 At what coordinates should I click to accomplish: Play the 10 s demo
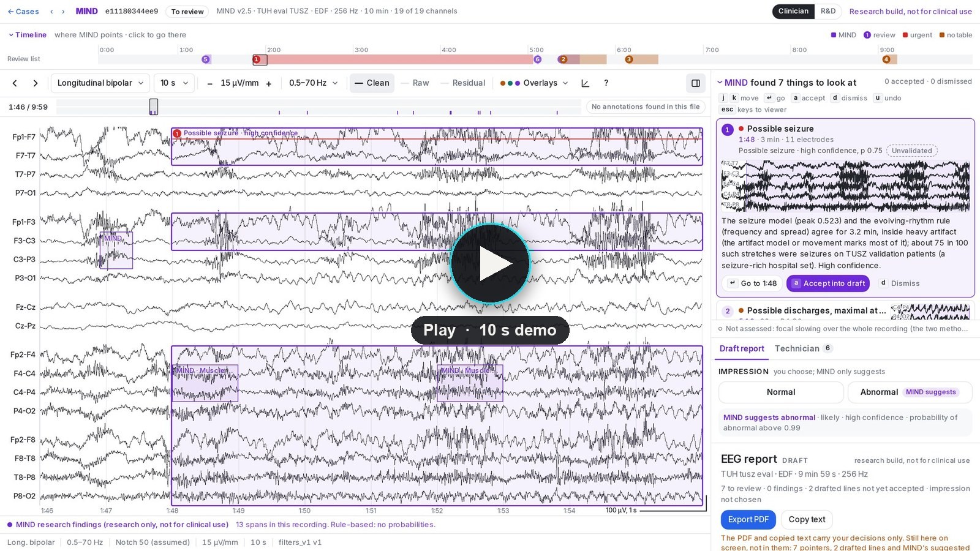coord(490,263)
